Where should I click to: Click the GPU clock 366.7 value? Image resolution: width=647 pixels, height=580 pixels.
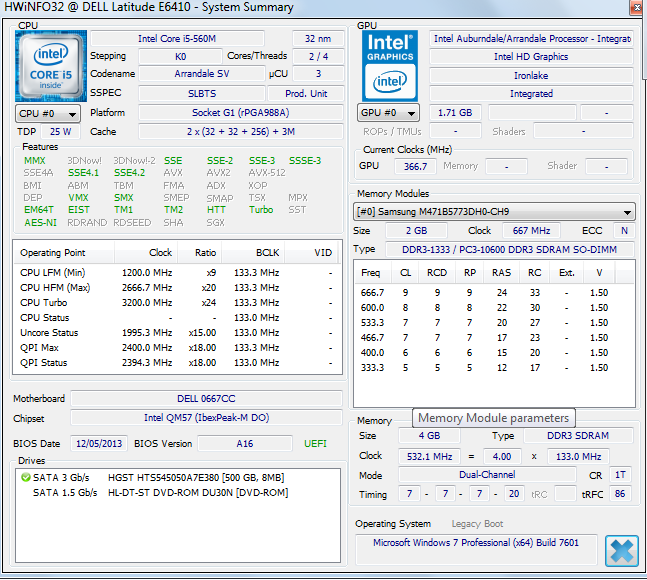tap(415, 166)
